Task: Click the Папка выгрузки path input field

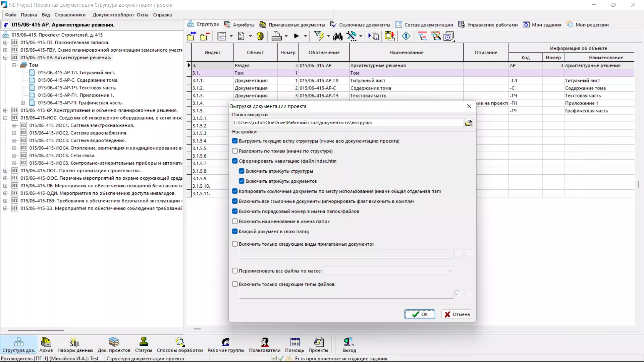Action: coord(347,123)
